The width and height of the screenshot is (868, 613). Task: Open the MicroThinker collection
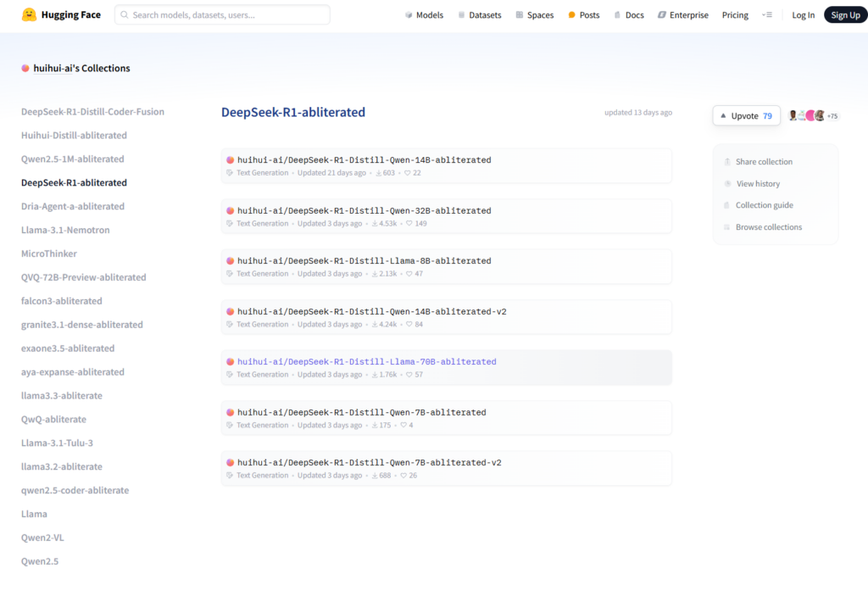pyautogui.click(x=48, y=254)
